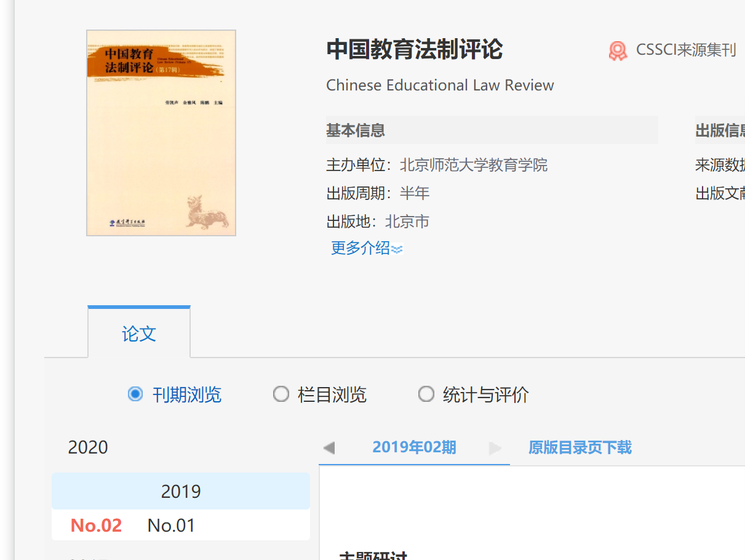Click the 出版地 北京市 line
This screenshot has height=560, width=745.
[378, 222]
